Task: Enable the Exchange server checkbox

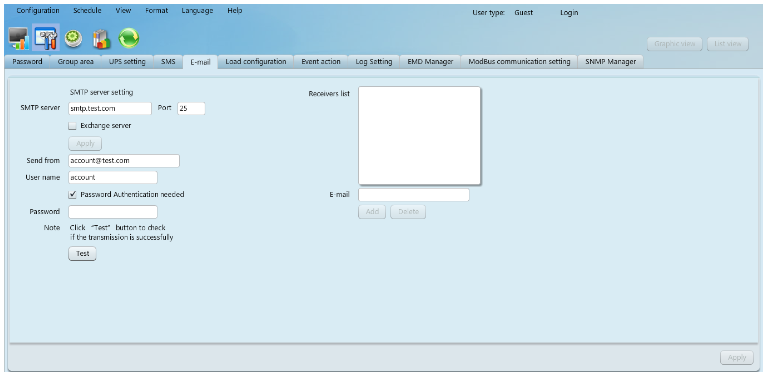Action: click(72, 126)
